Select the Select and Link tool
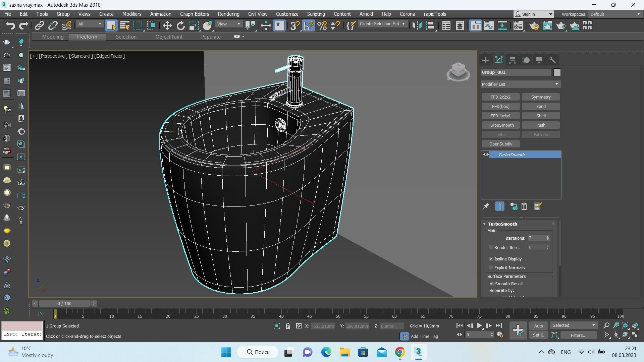 point(40,26)
